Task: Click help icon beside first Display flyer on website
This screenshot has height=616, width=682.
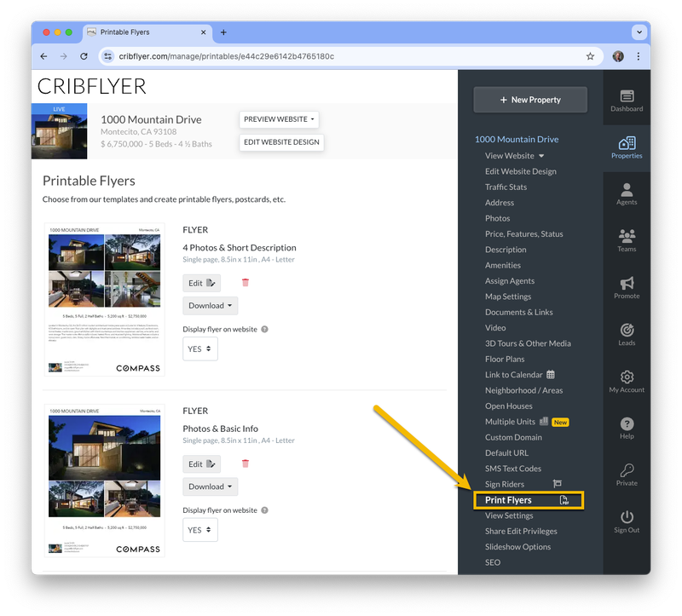Action: tap(264, 329)
